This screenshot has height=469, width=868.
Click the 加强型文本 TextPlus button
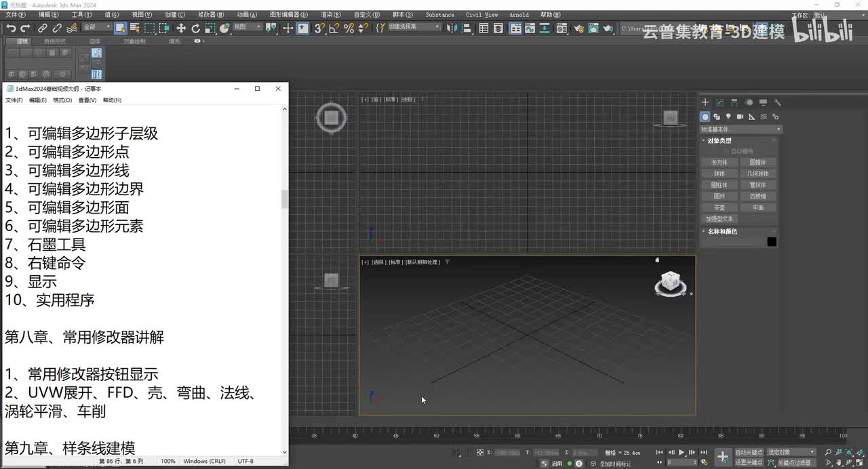coord(719,219)
